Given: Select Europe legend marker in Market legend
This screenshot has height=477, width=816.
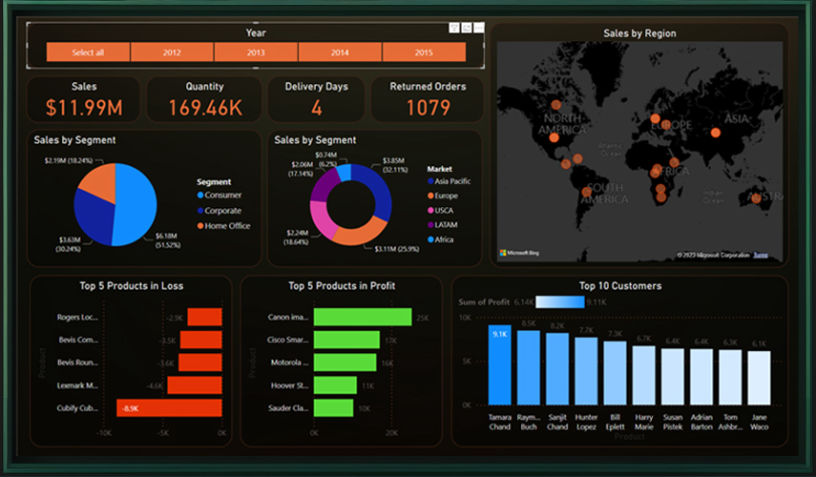Looking at the screenshot, I should click(431, 196).
